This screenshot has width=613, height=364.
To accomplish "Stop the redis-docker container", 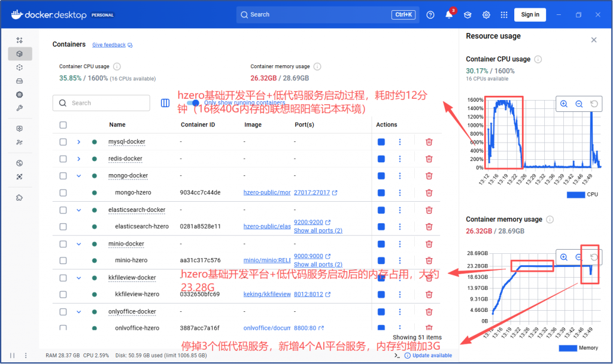I will coord(381,159).
